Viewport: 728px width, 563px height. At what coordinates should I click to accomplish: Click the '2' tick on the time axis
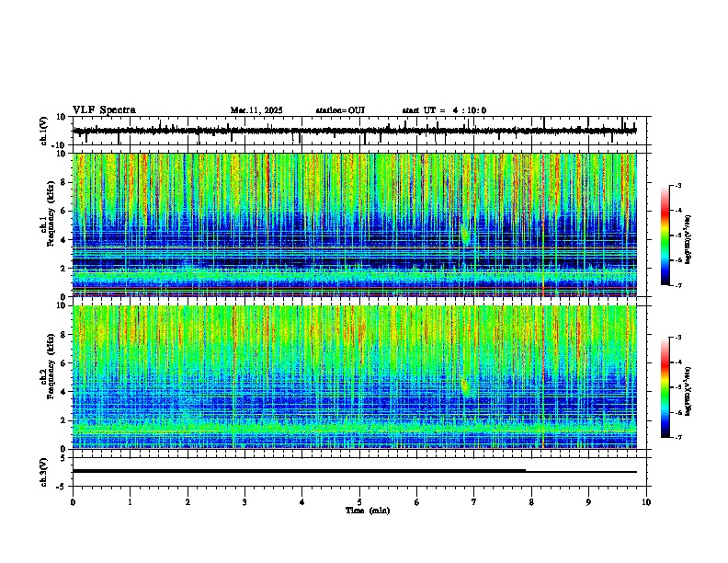(x=188, y=502)
